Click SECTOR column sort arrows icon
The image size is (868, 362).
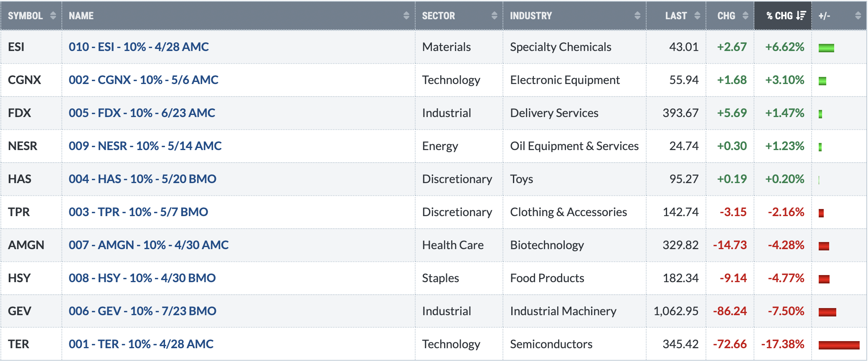[494, 16]
